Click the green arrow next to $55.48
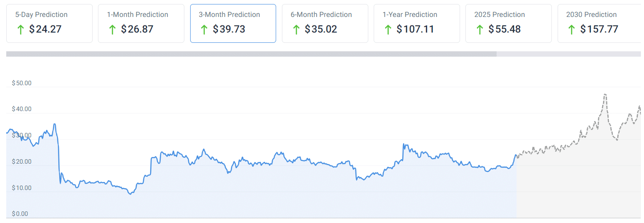644x223 pixels. click(480, 30)
